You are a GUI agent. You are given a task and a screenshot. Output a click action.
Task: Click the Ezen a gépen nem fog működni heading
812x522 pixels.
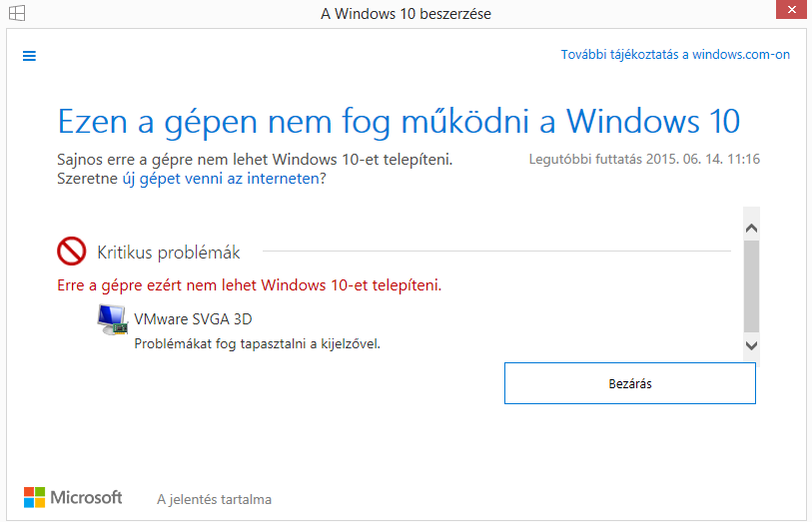click(399, 121)
